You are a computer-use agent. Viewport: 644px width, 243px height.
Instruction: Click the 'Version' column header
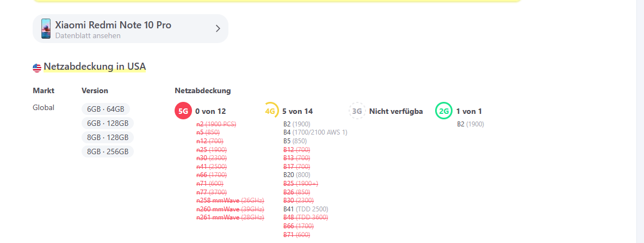click(95, 90)
